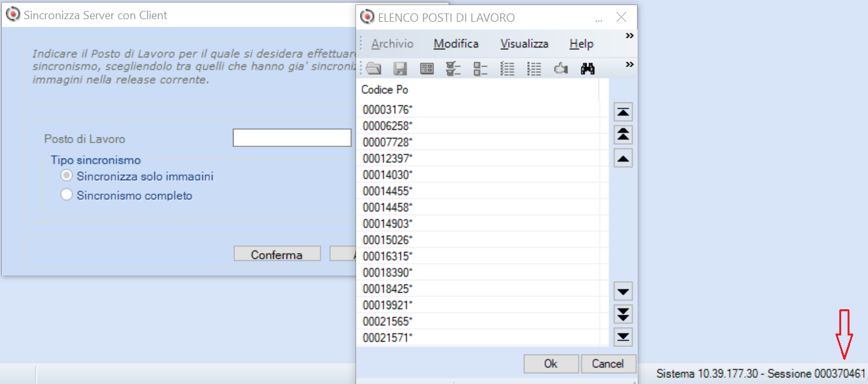Click the Posto di Lavoro input field
868x384 pixels.
coord(292,138)
